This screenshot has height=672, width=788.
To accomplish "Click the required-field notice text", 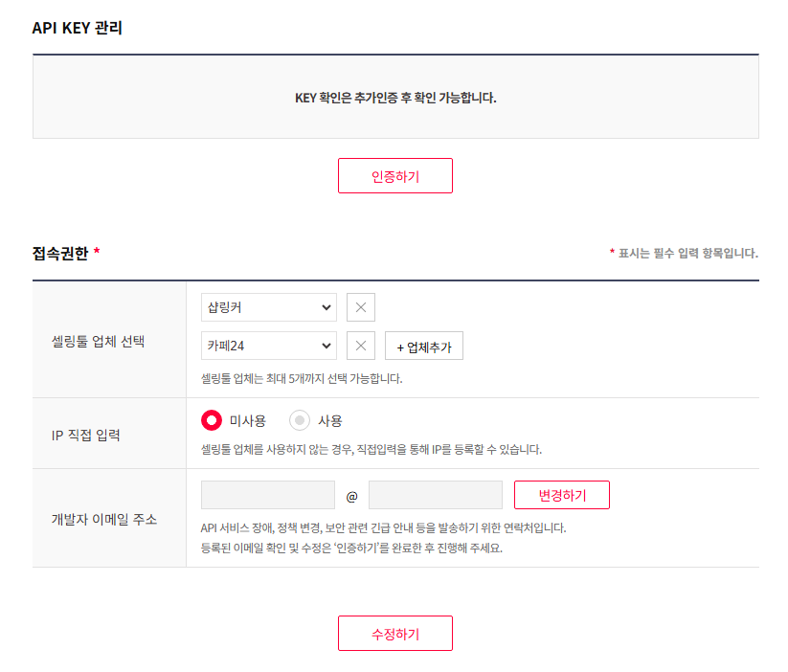I will coord(684,254).
